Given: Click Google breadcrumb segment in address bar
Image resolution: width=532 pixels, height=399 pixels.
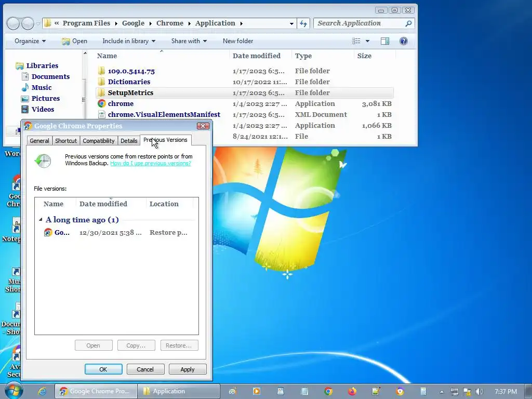Looking at the screenshot, I should click(133, 23).
